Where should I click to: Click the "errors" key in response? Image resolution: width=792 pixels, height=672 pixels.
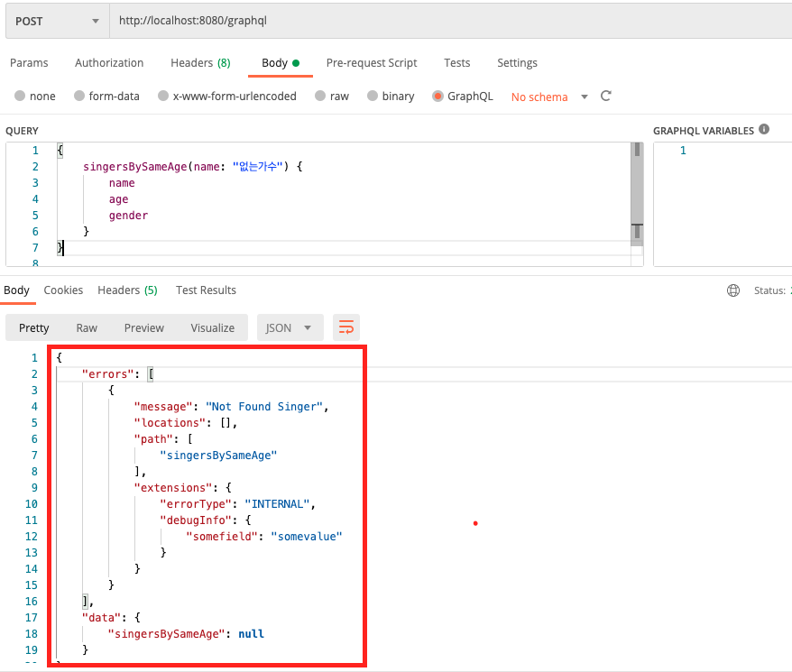pyautogui.click(x=108, y=374)
